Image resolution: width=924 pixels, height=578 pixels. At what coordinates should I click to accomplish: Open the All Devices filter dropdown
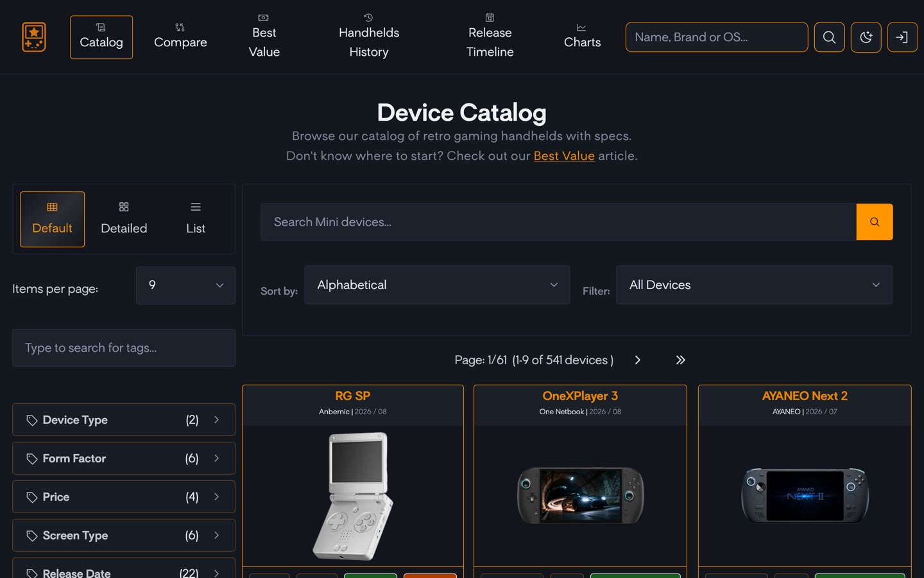[x=754, y=285]
